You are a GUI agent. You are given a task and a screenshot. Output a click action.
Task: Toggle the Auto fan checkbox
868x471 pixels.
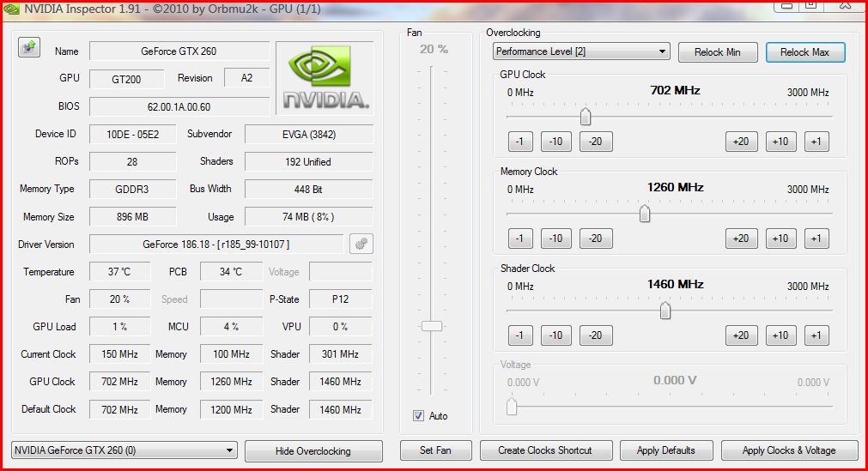(x=418, y=415)
